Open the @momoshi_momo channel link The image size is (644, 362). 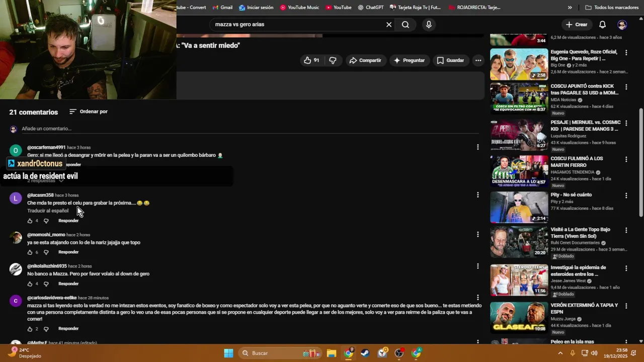(46, 235)
